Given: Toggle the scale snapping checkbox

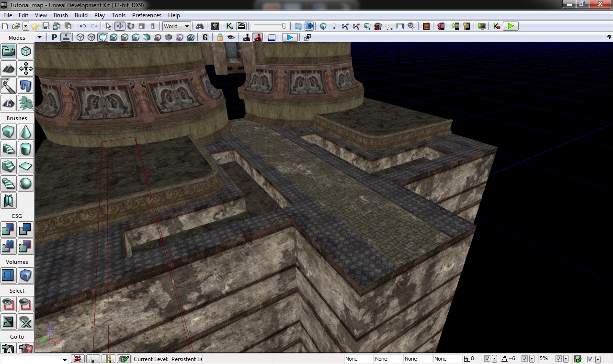Looking at the screenshot, I should pyautogui.click(x=558, y=359).
